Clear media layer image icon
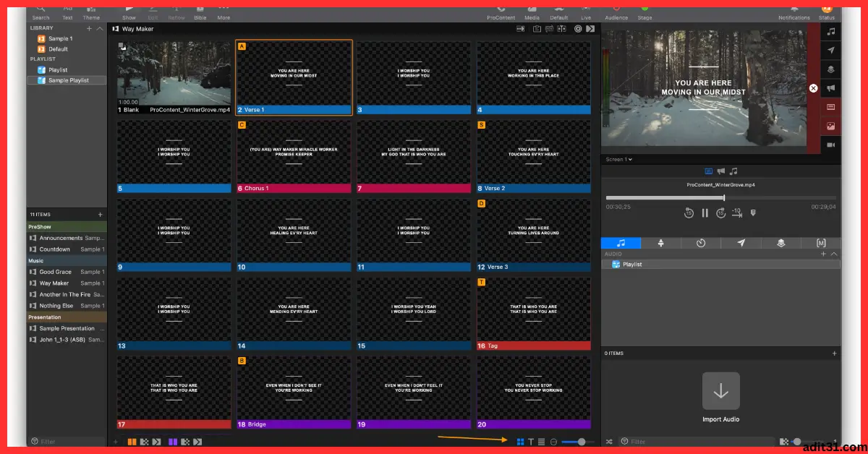868x454 pixels. tap(831, 126)
